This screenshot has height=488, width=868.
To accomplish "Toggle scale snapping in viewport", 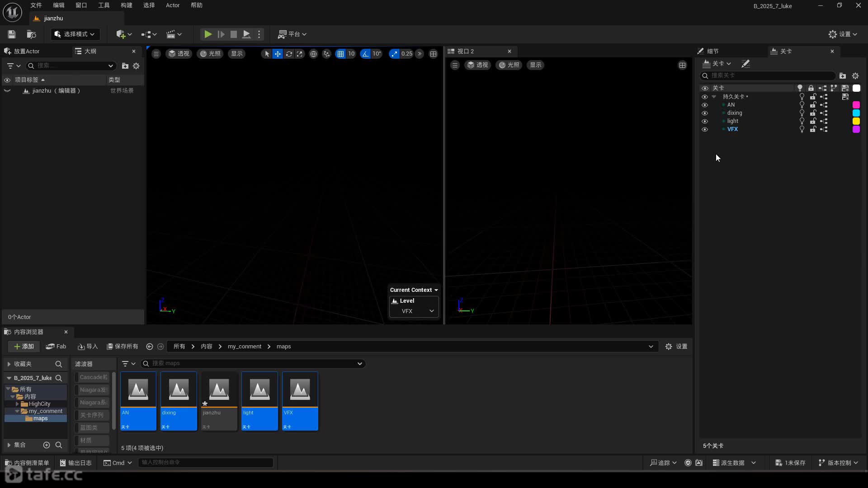I will coord(394,54).
